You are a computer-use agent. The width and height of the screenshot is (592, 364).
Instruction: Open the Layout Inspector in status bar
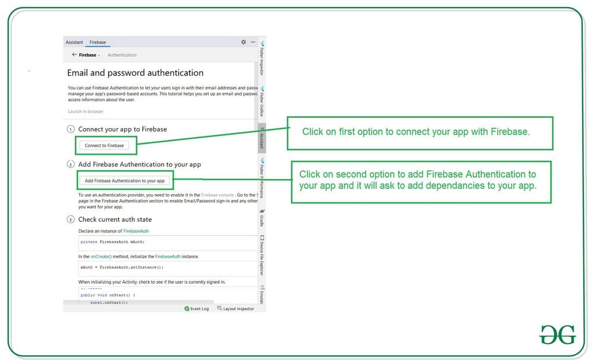[236, 309]
